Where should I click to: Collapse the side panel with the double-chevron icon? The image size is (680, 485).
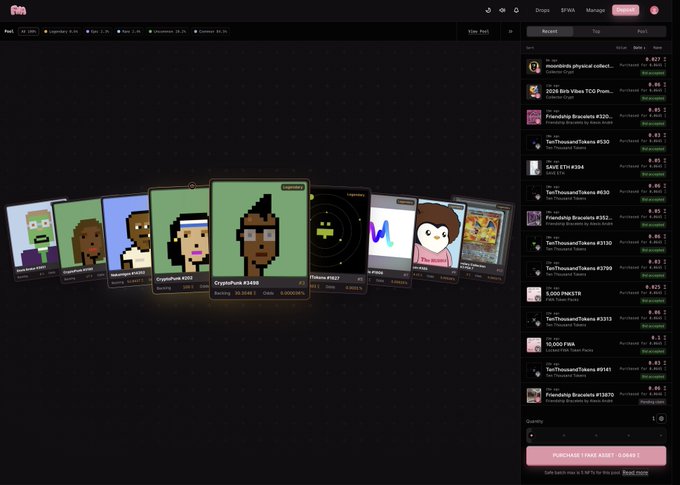510,31
